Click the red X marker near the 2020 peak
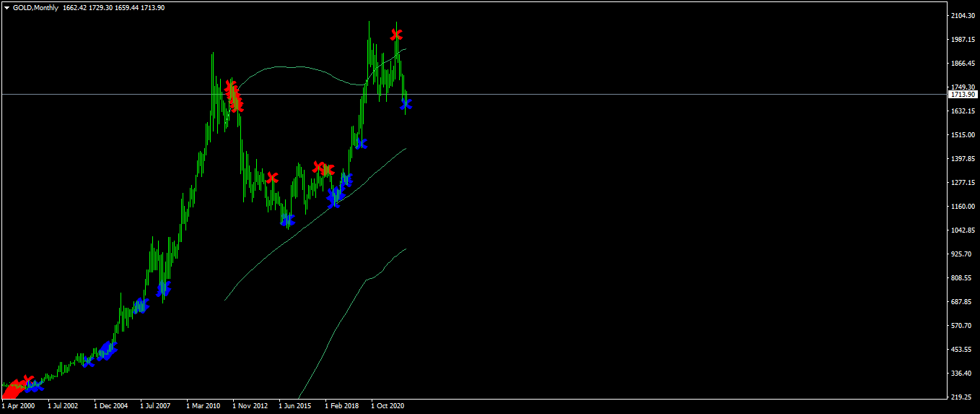 396,34
